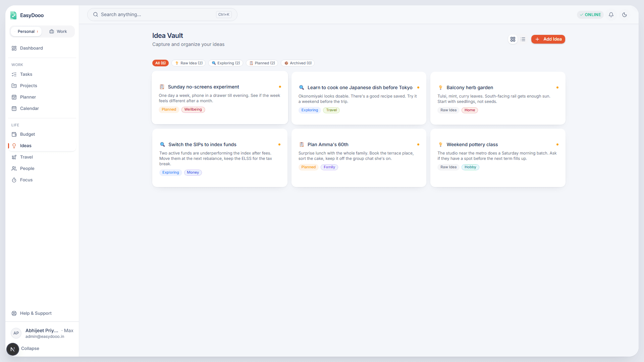Click orange dot on Balcony herb garden card
The height and width of the screenshot is (362, 644).
tap(557, 87)
